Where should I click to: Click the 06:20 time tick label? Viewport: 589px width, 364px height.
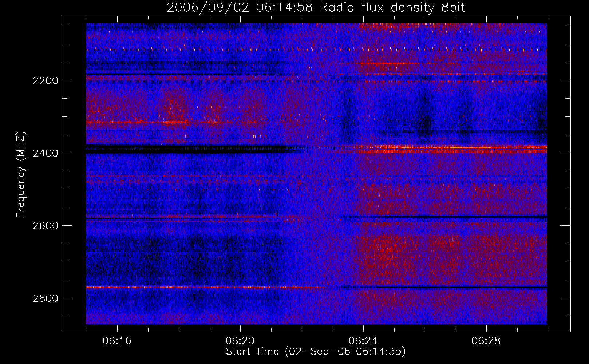click(240, 341)
